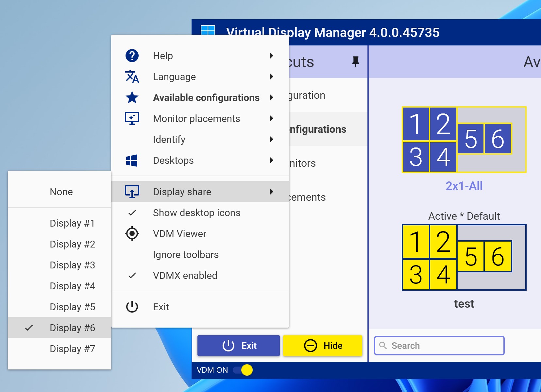The image size is (541, 392).
Task: Open the 2x1-All configuration link
Action: point(464,186)
